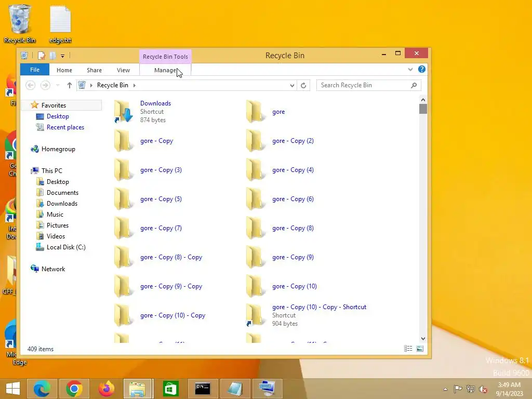Open the Manage ribbon tab

[165, 70]
